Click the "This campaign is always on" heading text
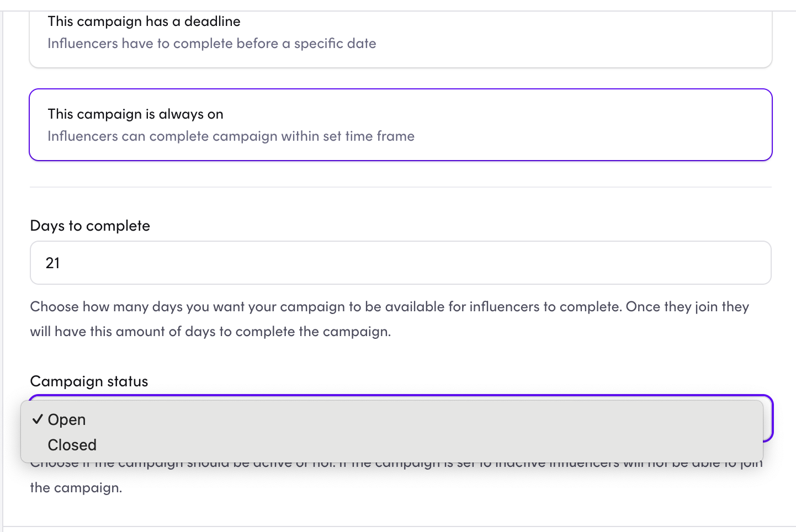Screen dimensions: 796x532 click(x=135, y=114)
